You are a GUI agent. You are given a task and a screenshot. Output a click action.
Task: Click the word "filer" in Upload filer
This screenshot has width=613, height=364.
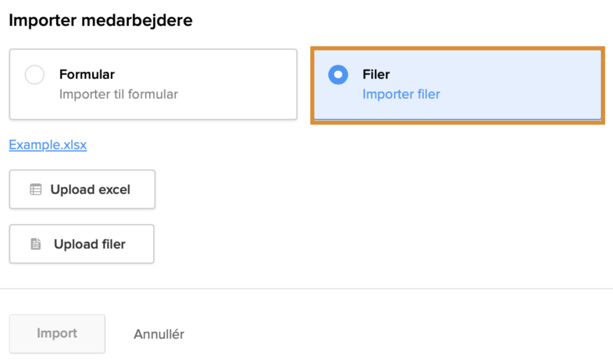[x=111, y=244]
